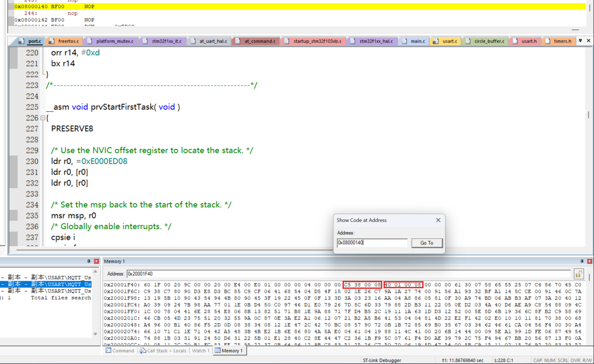The image size is (594, 364).
Task: Pin the Memory 1 panel
Action: [x=582, y=261]
